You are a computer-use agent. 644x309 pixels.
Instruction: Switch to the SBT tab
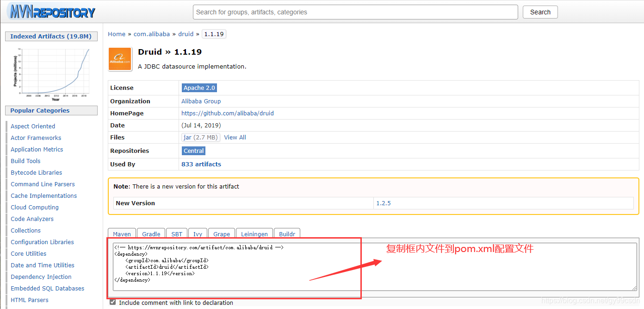(177, 234)
